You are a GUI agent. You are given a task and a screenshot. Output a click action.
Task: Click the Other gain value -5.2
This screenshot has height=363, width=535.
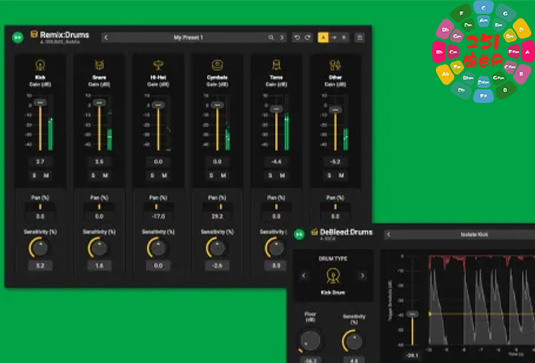click(335, 162)
